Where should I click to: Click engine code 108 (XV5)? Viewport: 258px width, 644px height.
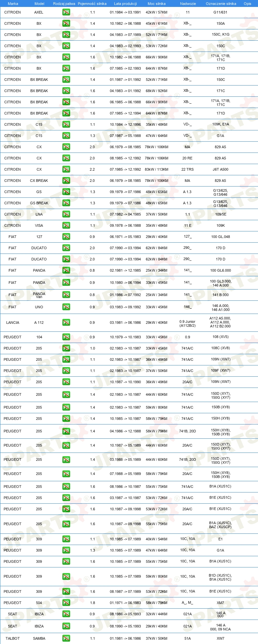(220, 337)
